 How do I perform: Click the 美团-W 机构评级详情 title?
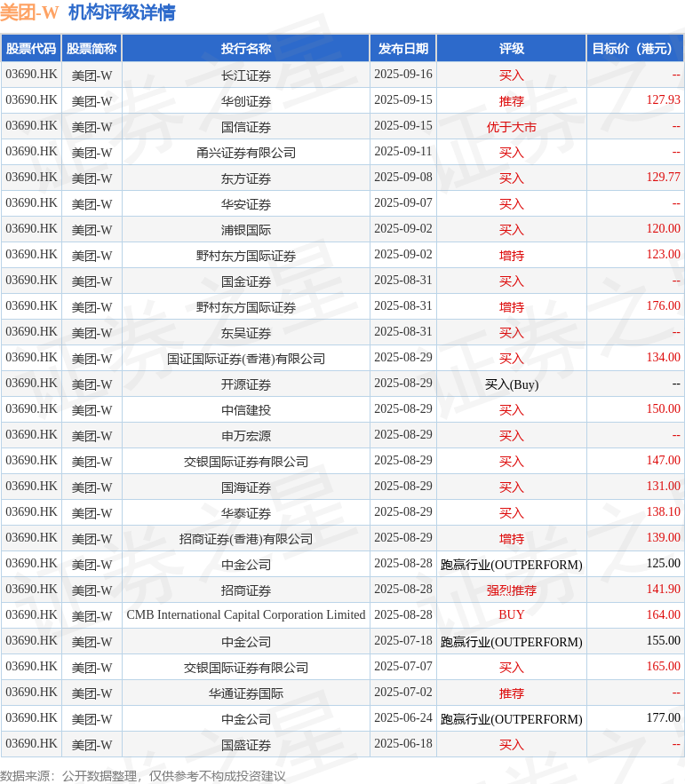pos(88,12)
